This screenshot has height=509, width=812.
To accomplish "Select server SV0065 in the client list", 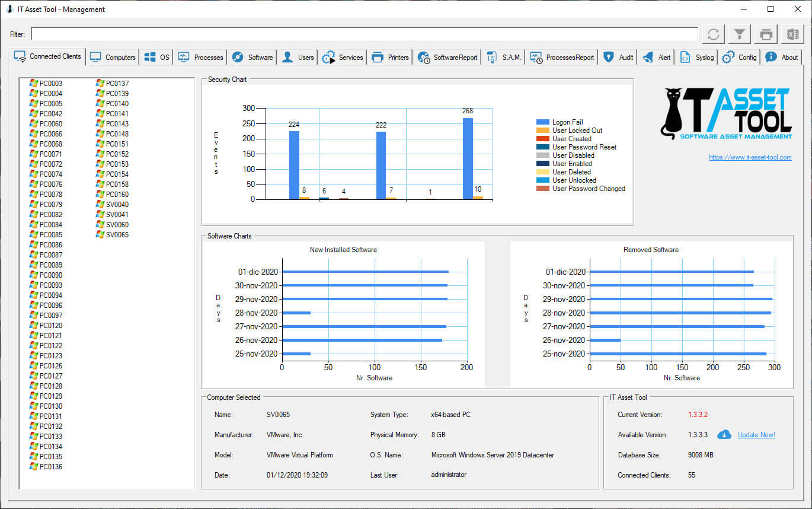I will coord(117,235).
